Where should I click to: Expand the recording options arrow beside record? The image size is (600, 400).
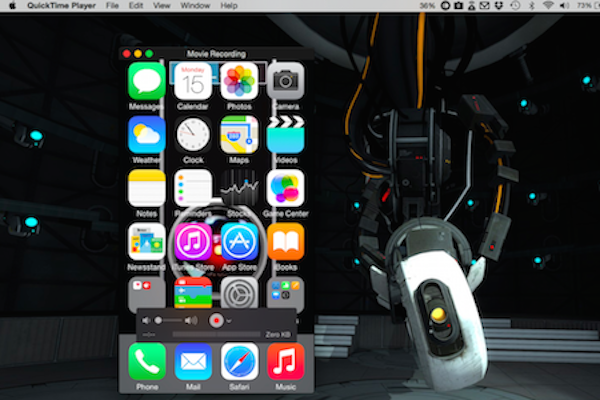[x=229, y=321]
